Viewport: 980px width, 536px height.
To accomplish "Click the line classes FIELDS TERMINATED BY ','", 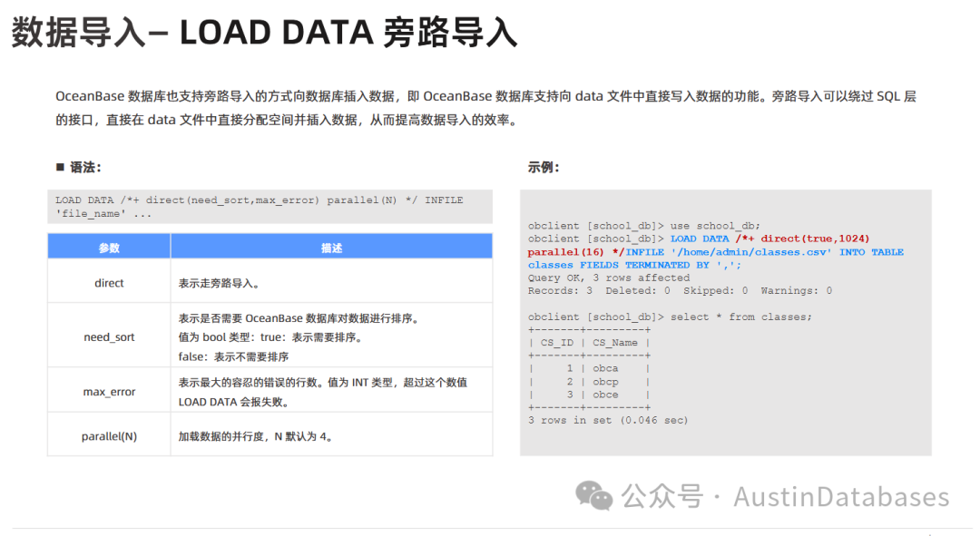I will click(x=634, y=265).
